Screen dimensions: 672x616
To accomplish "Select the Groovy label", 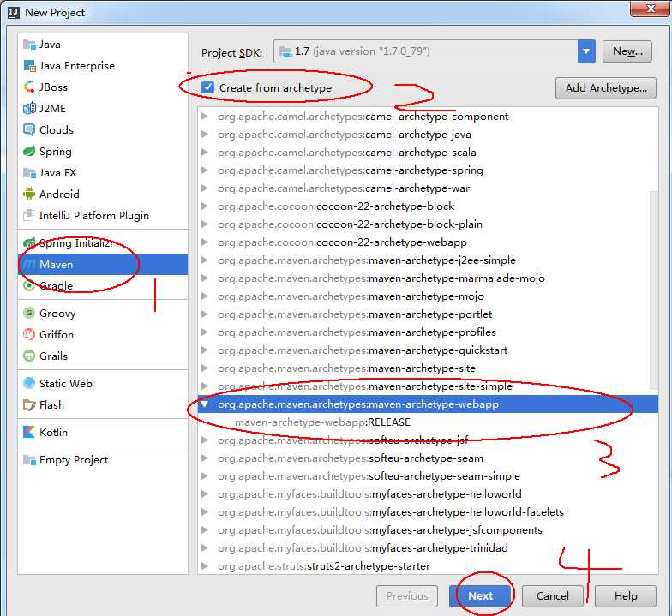I will pyautogui.click(x=57, y=314).
